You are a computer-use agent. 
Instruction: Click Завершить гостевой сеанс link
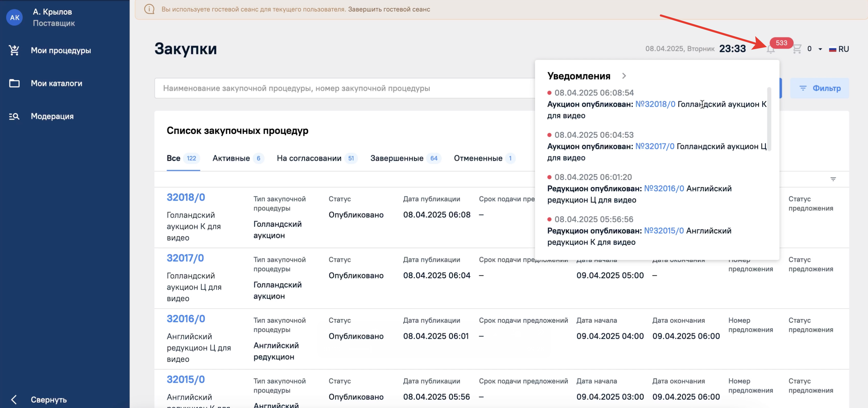point(389,9)
